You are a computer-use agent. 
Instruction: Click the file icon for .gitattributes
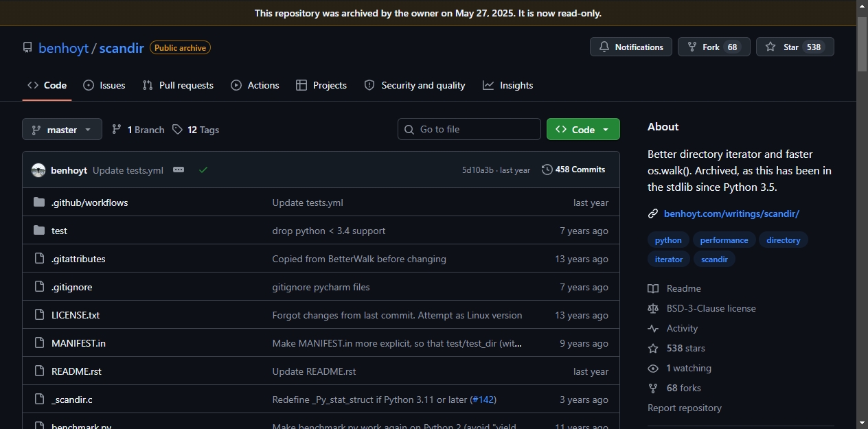coord(39,259)
